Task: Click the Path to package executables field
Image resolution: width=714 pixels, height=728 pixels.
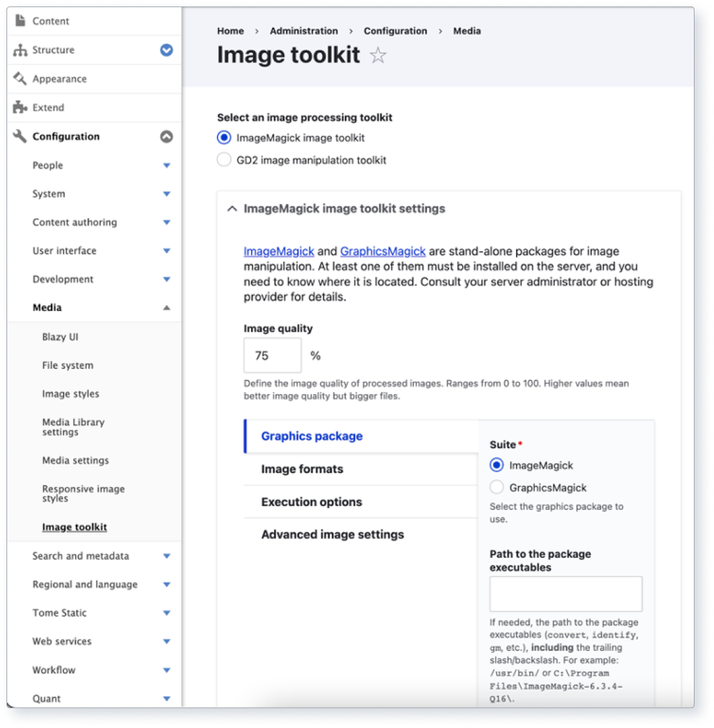Action: point(565,593)
